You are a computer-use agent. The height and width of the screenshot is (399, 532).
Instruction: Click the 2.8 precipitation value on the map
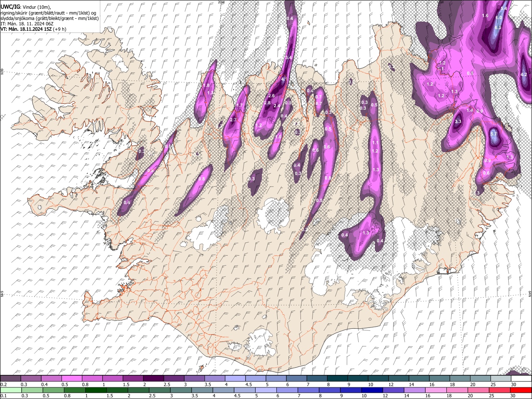point(267,103)
